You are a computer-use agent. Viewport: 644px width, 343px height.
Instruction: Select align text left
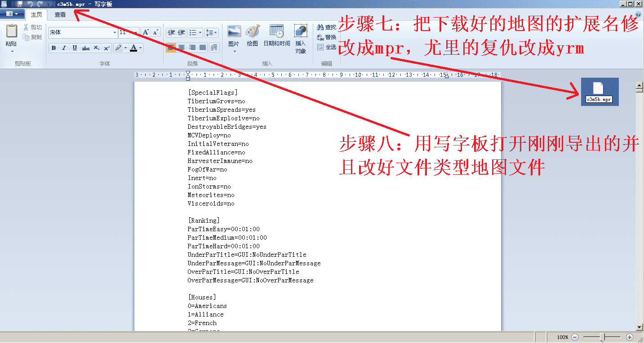tap(171, 48)
